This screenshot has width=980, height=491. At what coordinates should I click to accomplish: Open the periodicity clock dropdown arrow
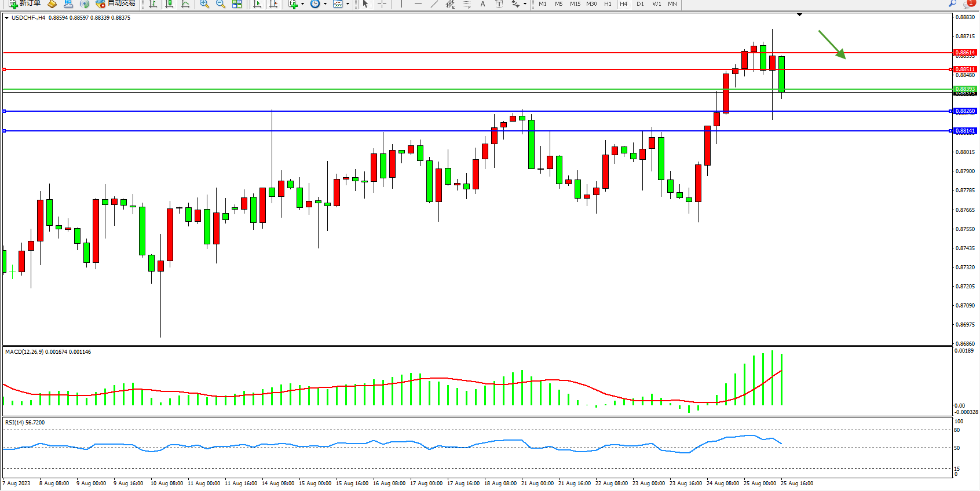[x=325, y=4]
